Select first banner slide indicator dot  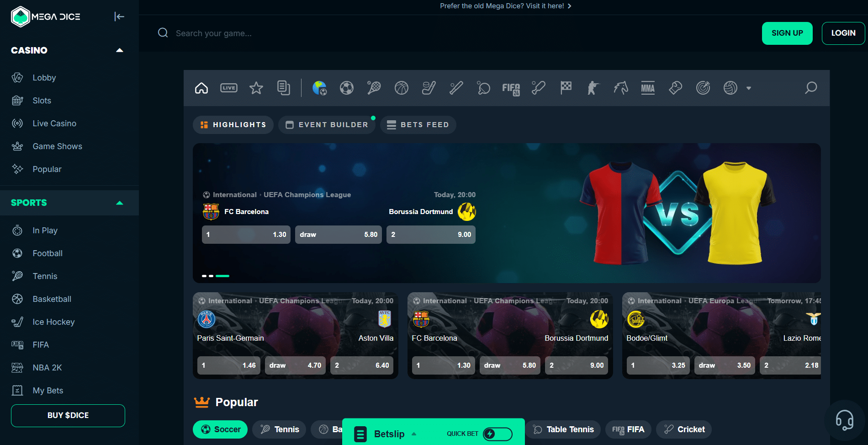pos(204,276)
